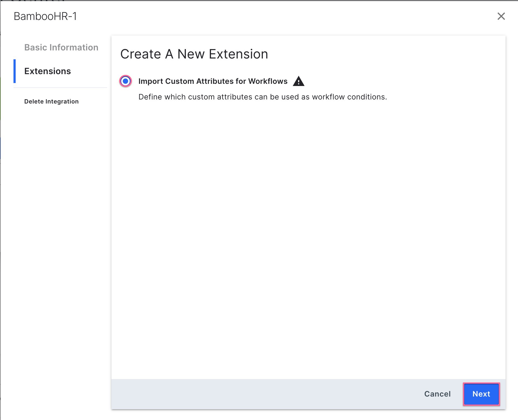Select the Import Custom Attributes radio button
Screen dimensions: 518x420
(x=125, y=81)
